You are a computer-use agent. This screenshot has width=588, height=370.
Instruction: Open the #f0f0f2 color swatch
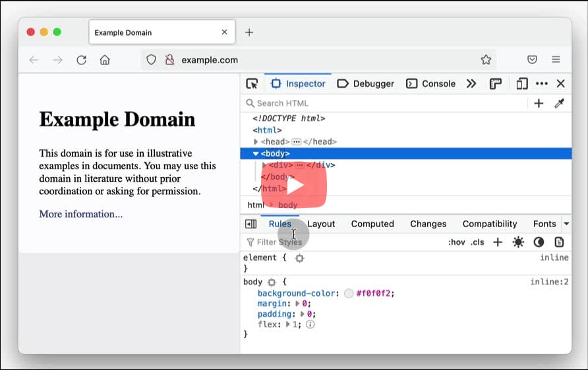349,293
